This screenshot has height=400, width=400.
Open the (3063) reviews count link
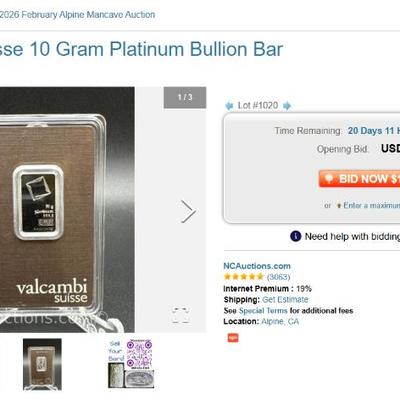278,277
